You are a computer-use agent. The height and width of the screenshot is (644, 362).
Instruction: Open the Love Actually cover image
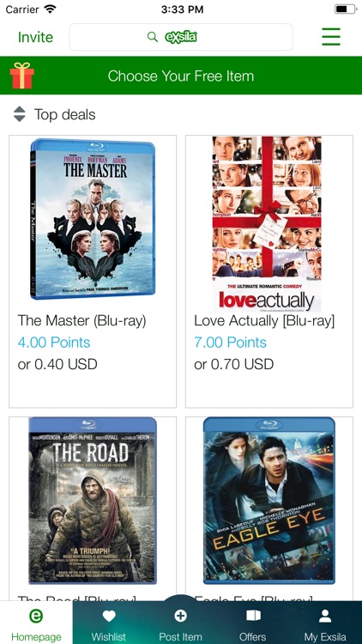tap(267, 224)
